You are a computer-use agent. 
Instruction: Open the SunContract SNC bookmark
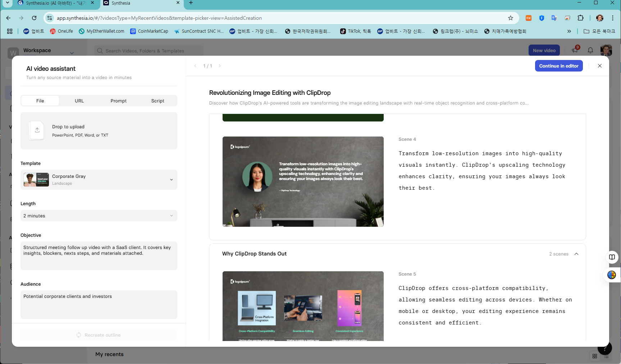tap(199, 31)
